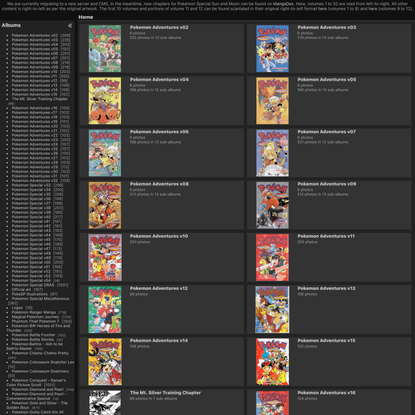The width and height of the screenshot is (415, 415).
Task: Open the Pokemon Adventures v11 cover thumbnail
Action: 272,257
